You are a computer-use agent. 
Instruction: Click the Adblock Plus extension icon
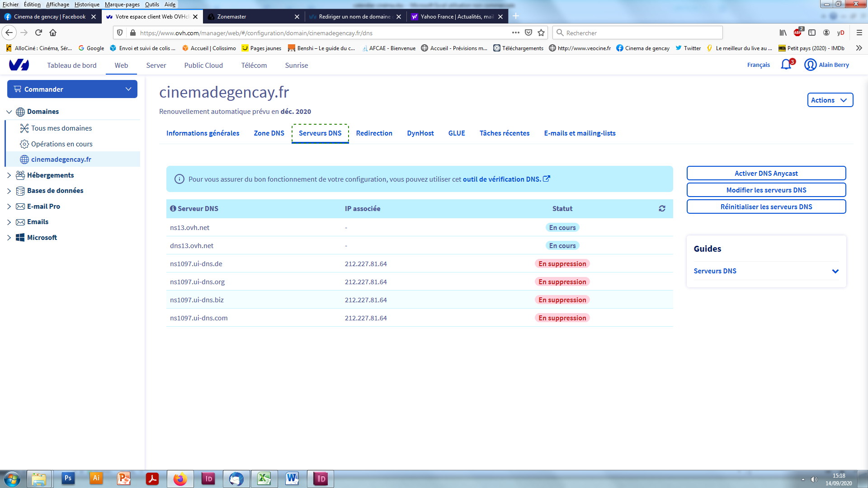[x=797, y=33]
